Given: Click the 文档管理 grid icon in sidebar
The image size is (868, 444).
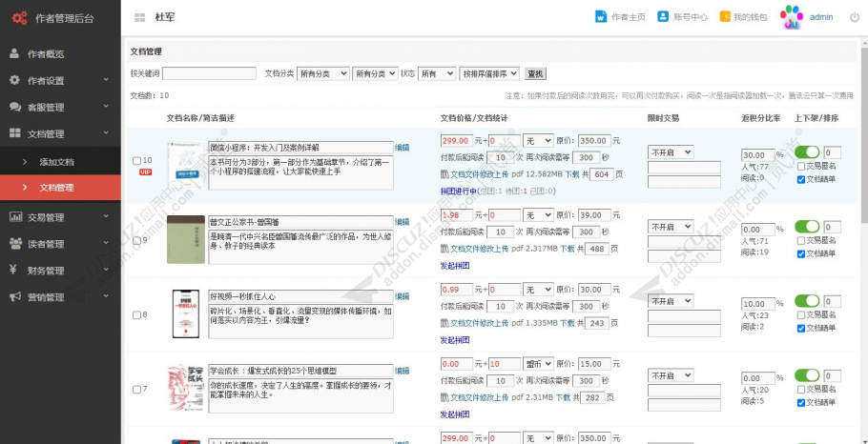Looking at the screenshot, I should [15, 133].
